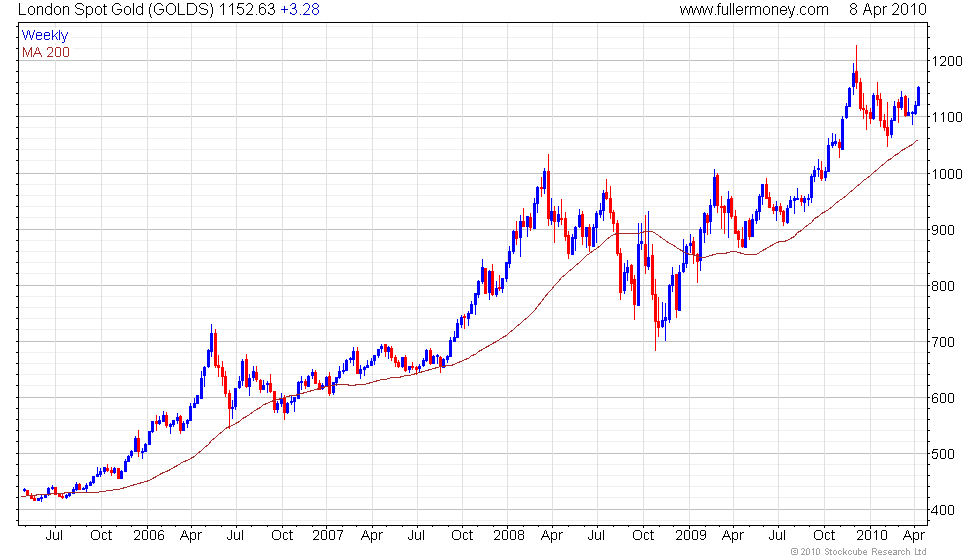Screen dimensions: 980x560
Task: Click the 2006 year label on time axis
Action: [x=149, y=536]
